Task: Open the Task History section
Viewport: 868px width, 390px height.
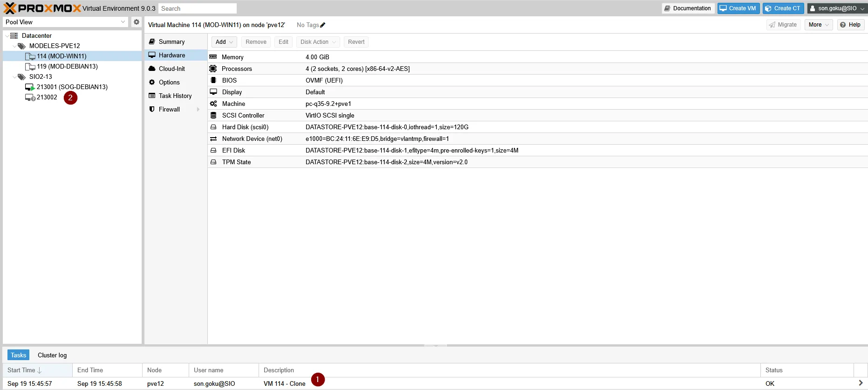Action: pos(175,96)
